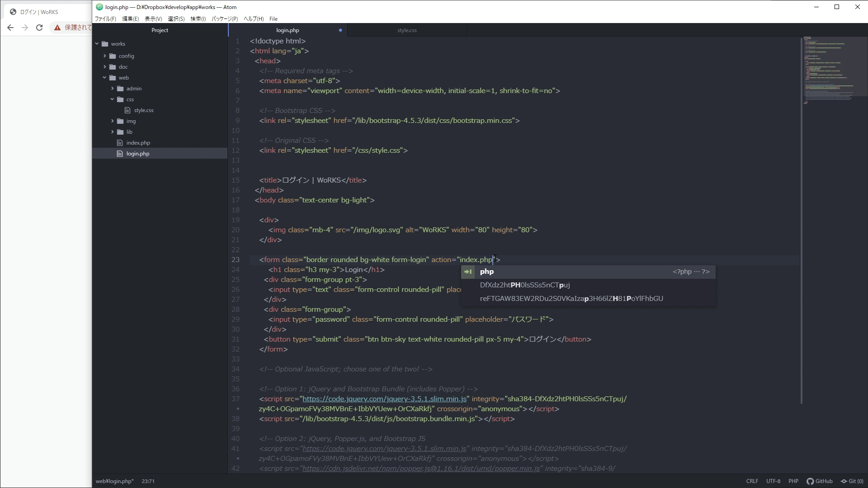This screenshot has width=868, height=488.
Task: Click the code.jquery.com link on line 37
Action: coord(384,399)
